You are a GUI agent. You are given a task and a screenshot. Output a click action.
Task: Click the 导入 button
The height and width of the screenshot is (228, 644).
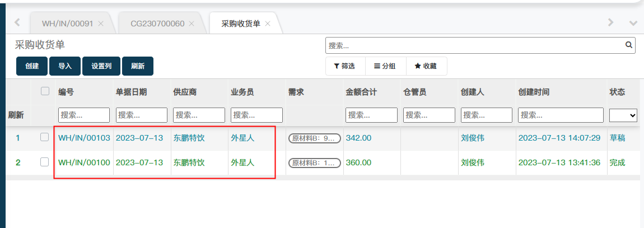pyautogui.click(x=65, y=66)
